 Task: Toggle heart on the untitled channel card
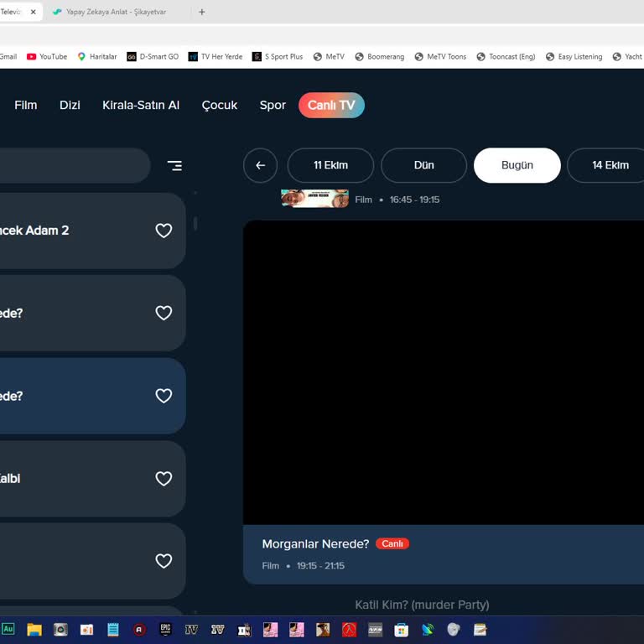coord(164,561)
